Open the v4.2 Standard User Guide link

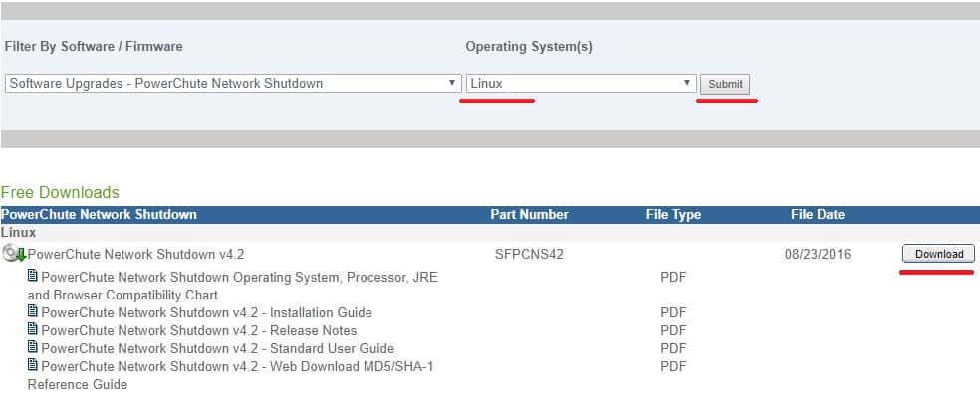click(217, 348)
